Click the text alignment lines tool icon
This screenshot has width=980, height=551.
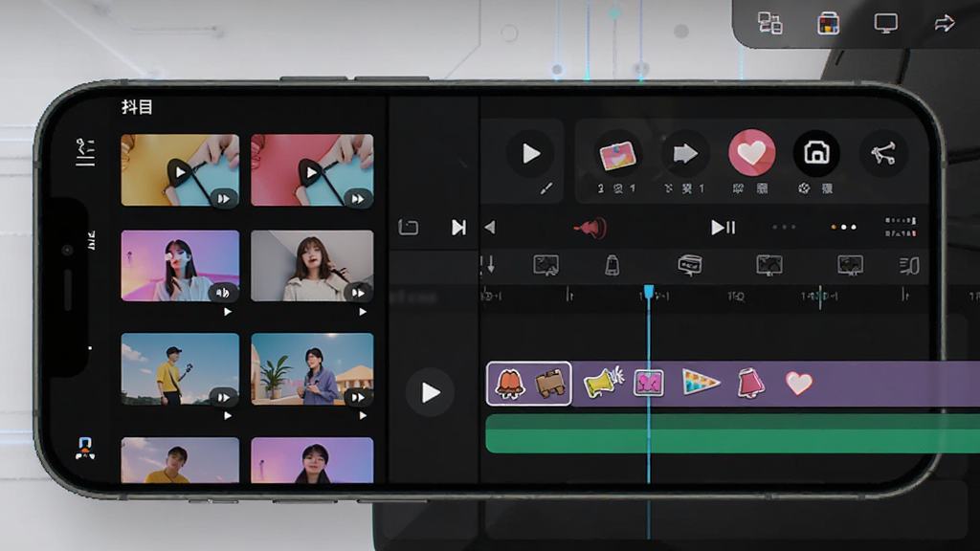[x=909, y=266]
